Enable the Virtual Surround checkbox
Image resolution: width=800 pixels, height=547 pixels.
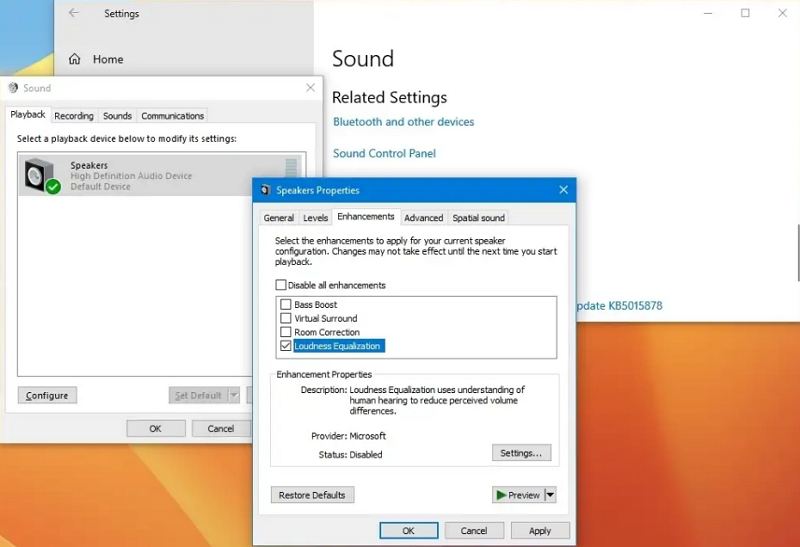tap(286, 318)
